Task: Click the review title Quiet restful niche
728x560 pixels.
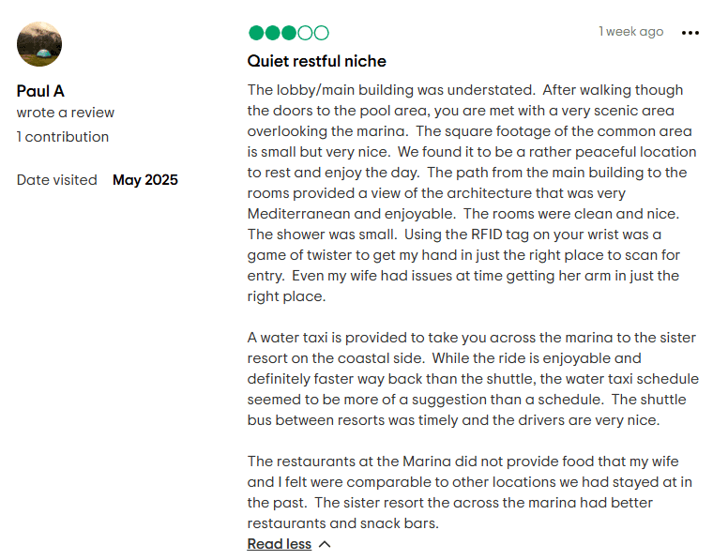Action: click(317, 61)
